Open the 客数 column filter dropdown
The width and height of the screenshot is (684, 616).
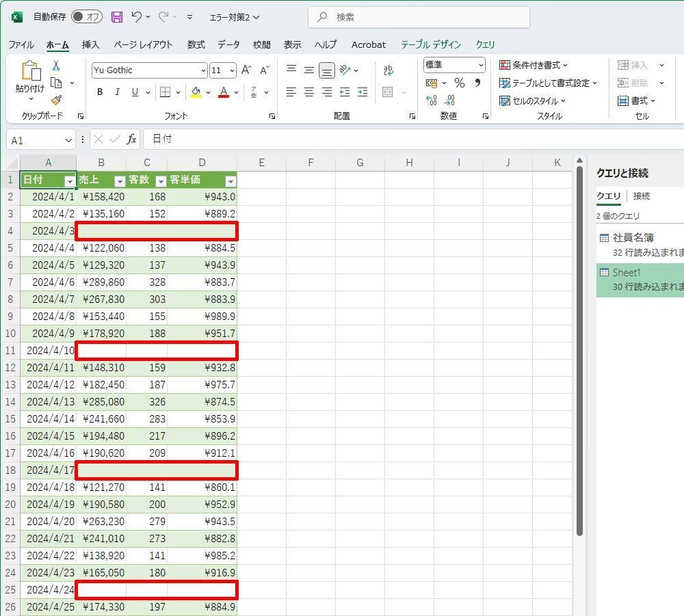click(x=161, y=181)
